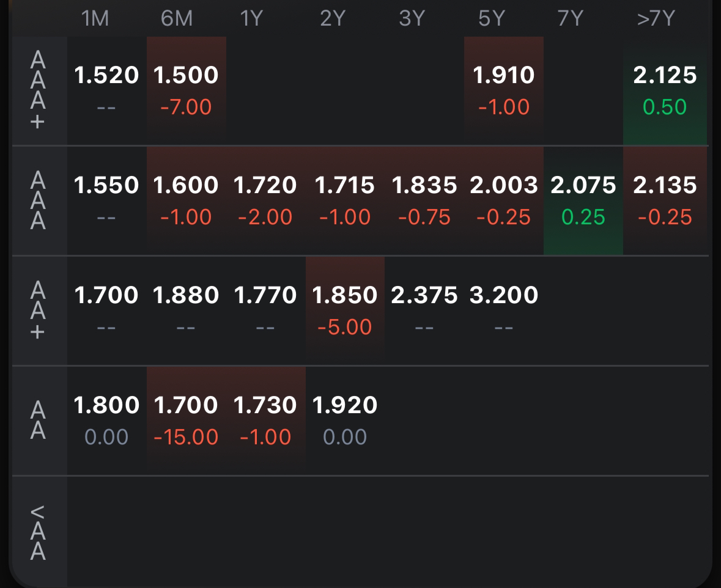The image size is (721, 588).
Task: Tap the AAA >7Y yield 2.135
Action: (665, 201)
